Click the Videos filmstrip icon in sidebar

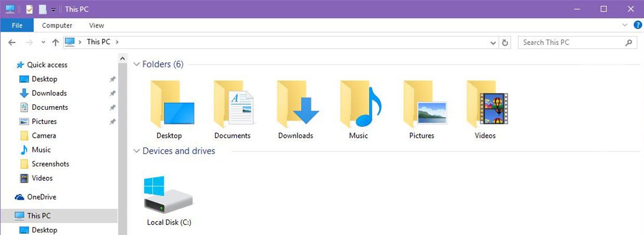point(24,178)
